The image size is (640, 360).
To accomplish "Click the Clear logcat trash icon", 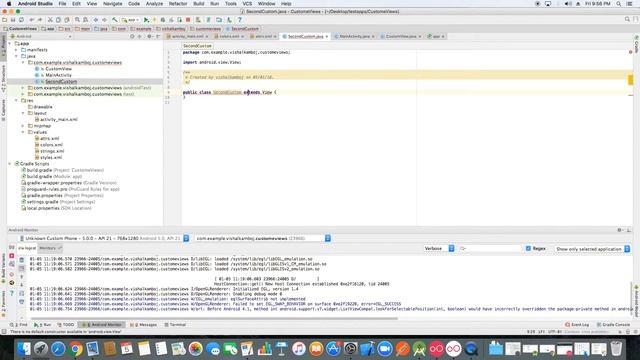I will [x=22, y=260].
